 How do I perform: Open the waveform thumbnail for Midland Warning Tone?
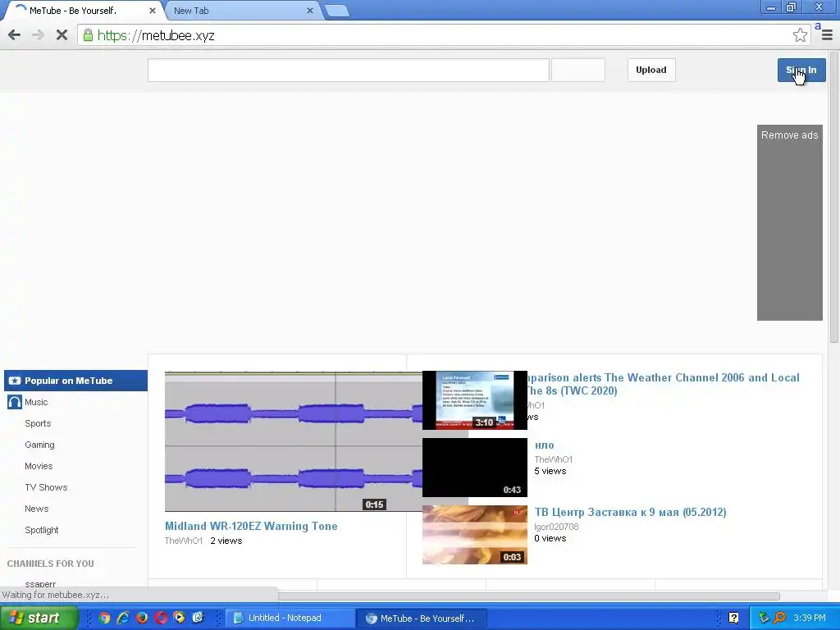293,441
